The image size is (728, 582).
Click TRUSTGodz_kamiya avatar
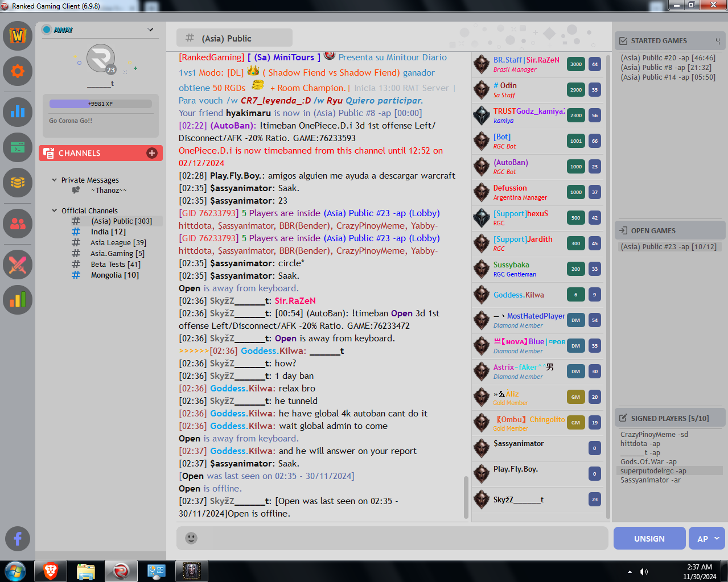coord(482,115)
